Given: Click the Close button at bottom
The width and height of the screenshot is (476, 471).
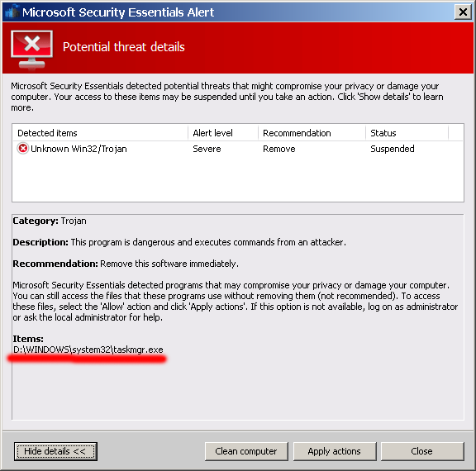Looking at the screenshot, I should 422,451.
